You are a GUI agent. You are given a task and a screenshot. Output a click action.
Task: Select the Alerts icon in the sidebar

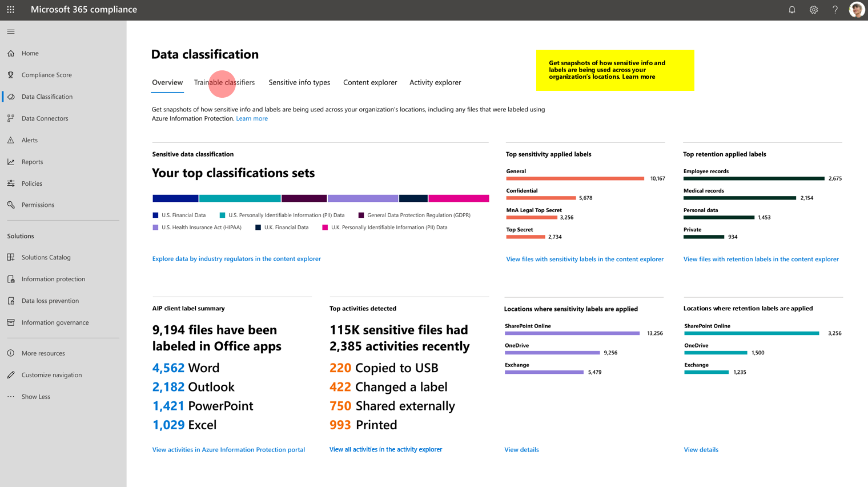coord(10,140)
